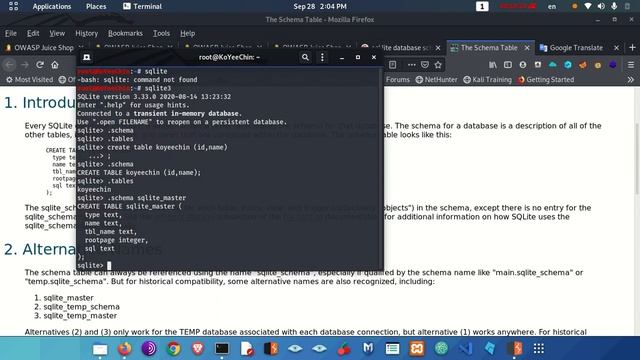The height and width of the screenshot is (360, 640).
Task: Open page actions three-dots icon
Action: 411,65
